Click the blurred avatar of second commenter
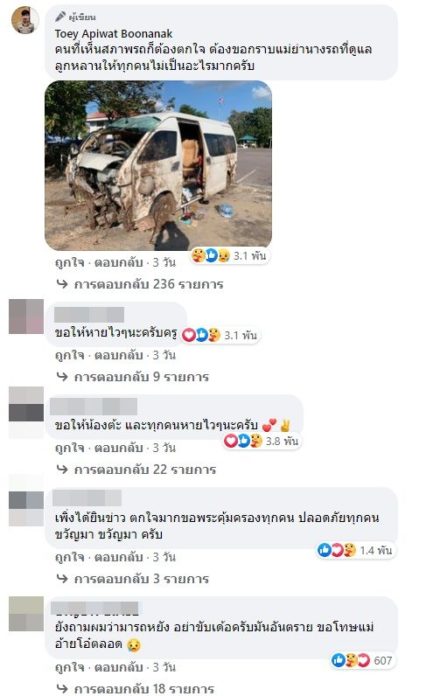The image size is (433, 696). click(x=26, y=316)
